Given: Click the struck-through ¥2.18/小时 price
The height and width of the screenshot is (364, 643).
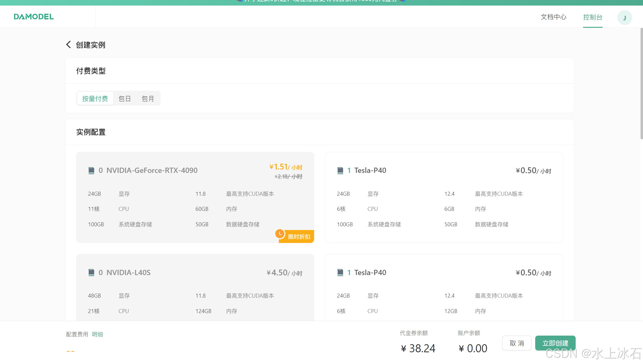Looking at the screenshot, I should (x=288, y=177).
